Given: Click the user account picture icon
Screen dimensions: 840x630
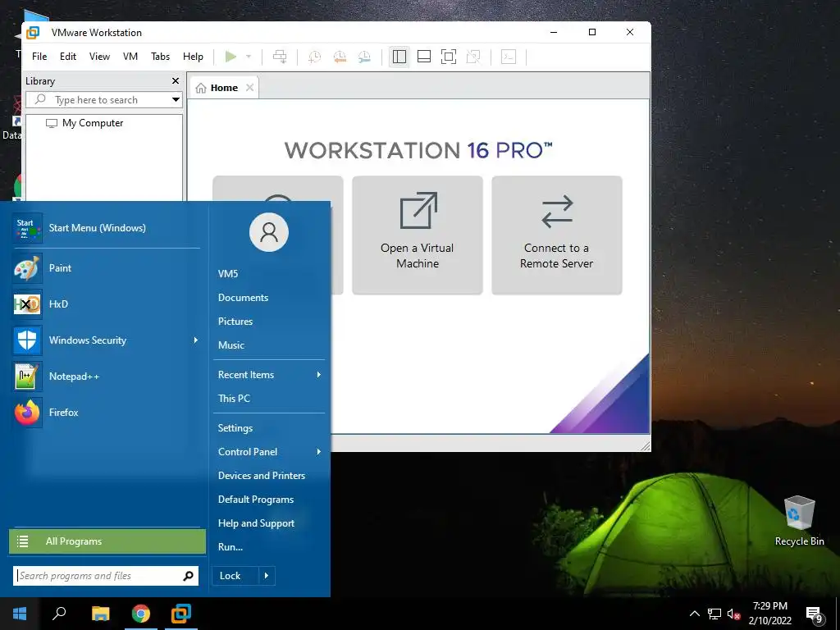Looking at the screenshot, I should [269, 232].
